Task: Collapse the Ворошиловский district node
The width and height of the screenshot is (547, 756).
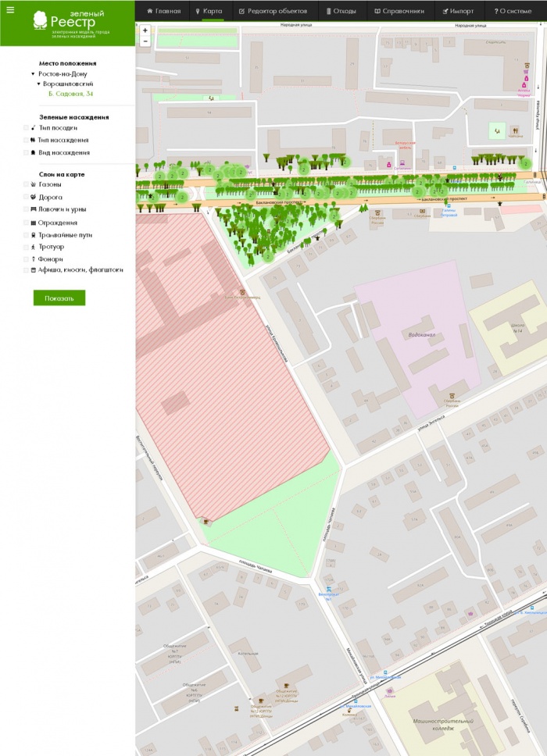Action: point(38,84)
